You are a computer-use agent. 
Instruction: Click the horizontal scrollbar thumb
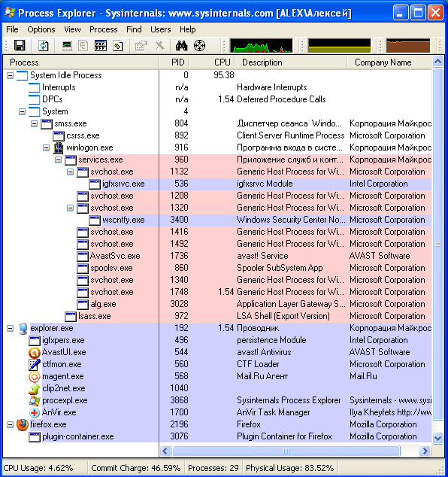pyautogui.click(x=286, y=451)
